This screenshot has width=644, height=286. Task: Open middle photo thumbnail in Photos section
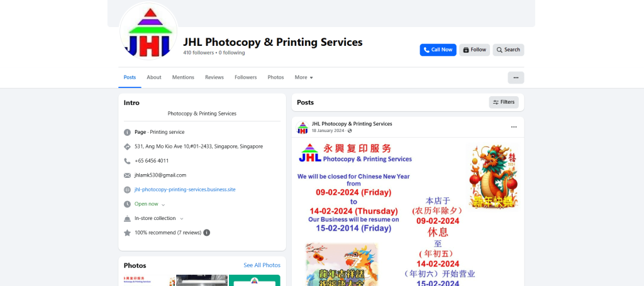[202, 280]
